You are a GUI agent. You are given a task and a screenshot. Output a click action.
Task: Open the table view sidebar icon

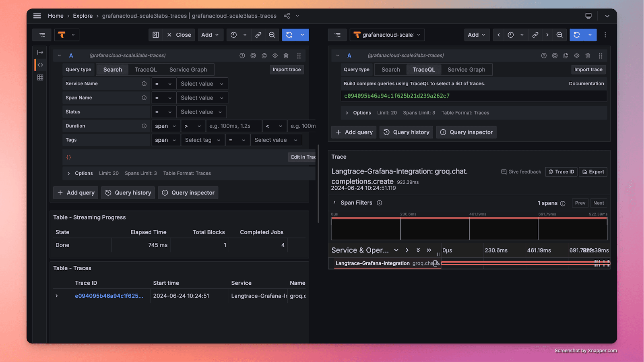(x=40, y=77)
